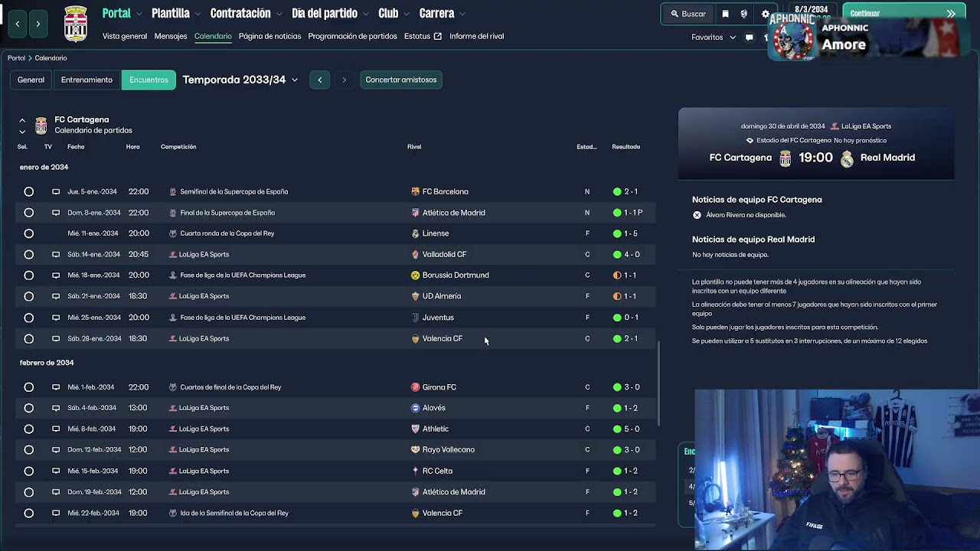The image size is (980, 551).
Task: Click the Alavés badge icon
Action: (415, 408)
